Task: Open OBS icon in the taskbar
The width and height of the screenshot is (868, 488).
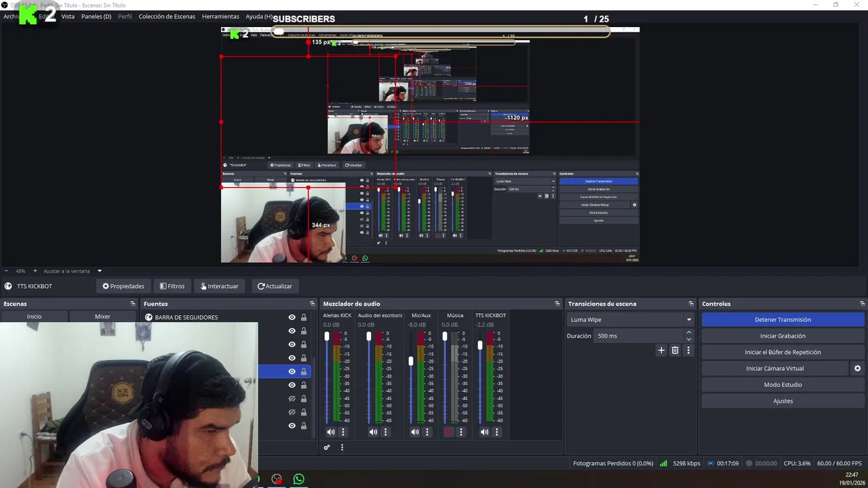Action: coord(277,479)
